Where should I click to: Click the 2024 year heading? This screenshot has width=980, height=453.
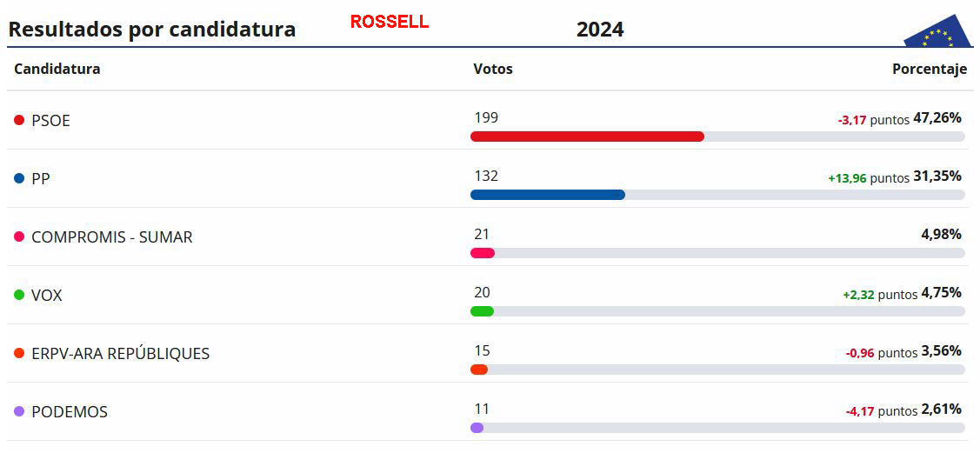point(600,30)
